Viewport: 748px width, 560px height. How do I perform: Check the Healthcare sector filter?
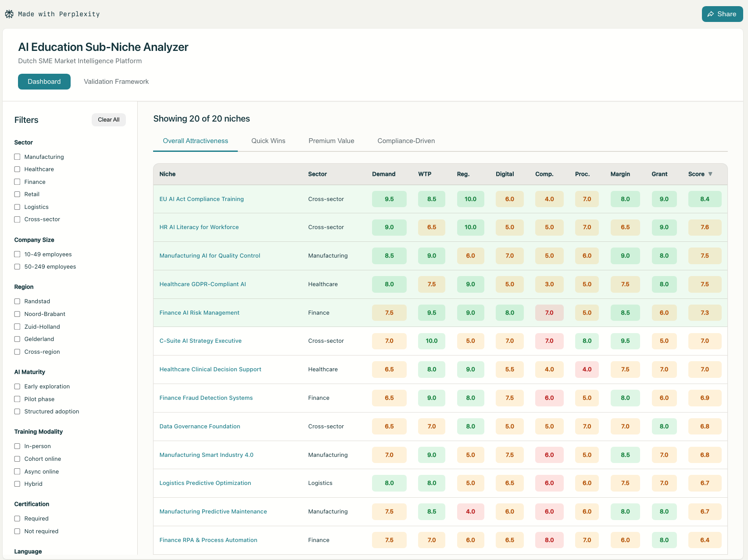click(x=18, y=169)
